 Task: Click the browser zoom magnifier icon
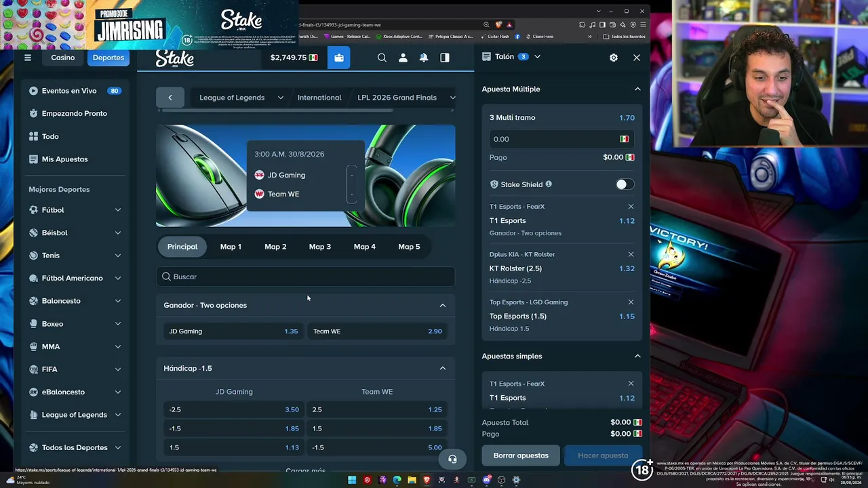(x=486, y=25)
